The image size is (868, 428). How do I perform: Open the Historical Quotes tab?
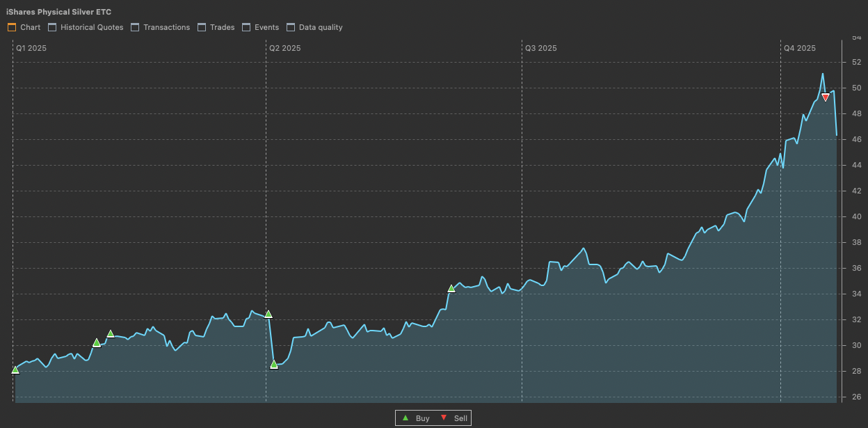(x=91, y=27)
